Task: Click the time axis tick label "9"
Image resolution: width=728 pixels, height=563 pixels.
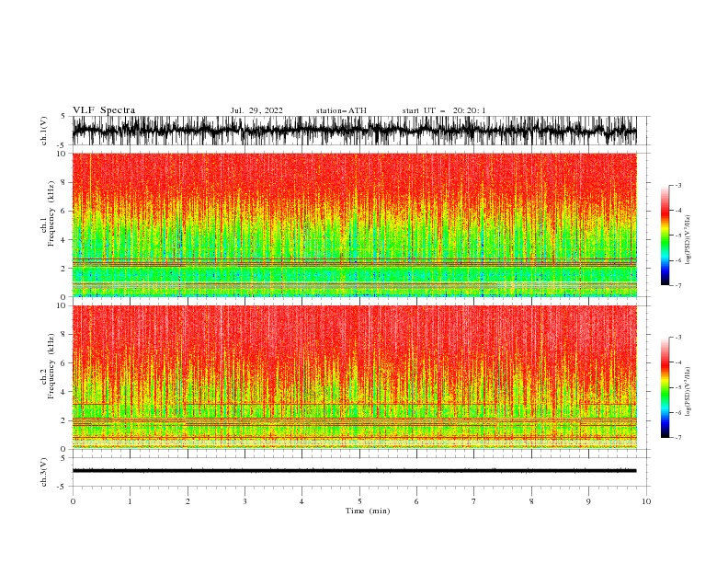Action: [588, 501]
